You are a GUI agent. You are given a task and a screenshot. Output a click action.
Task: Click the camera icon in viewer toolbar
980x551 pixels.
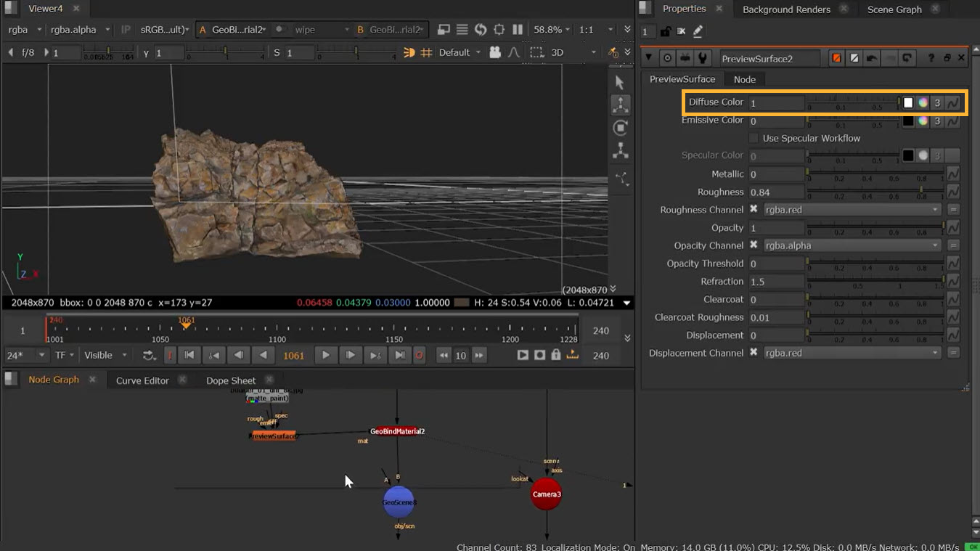tap(495, 52)
